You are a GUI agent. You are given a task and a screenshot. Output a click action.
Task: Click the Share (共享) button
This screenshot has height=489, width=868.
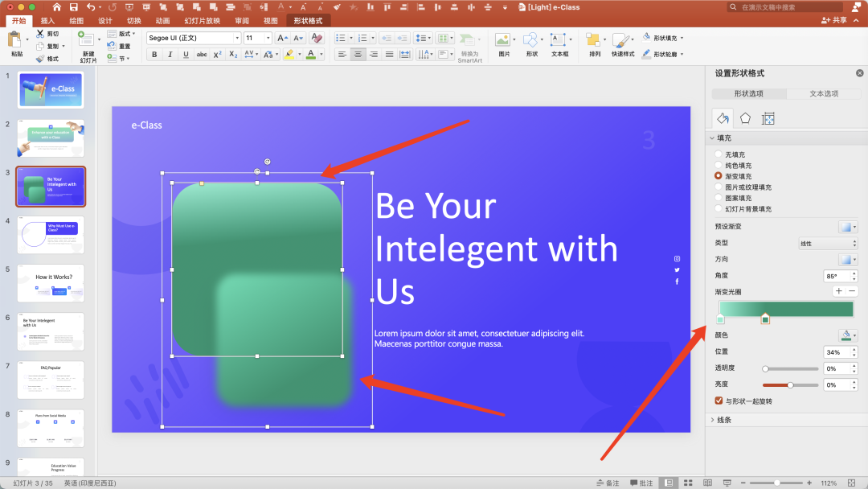[x=834, y=20]
